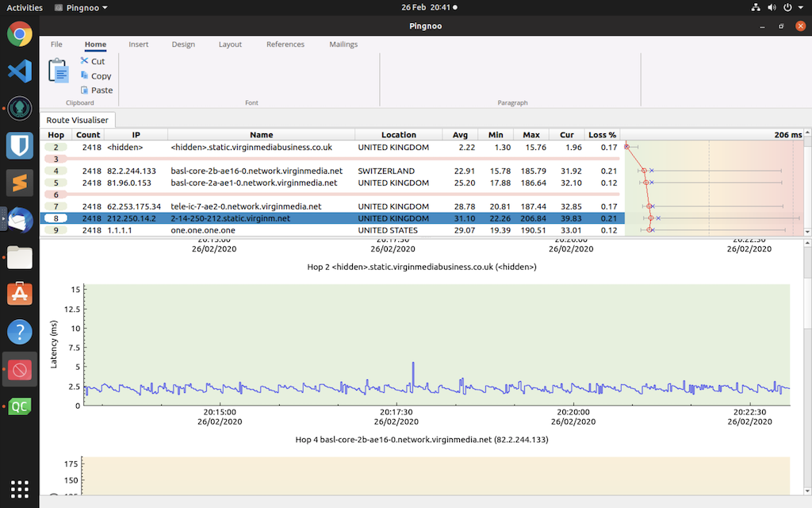The width and height of the screenshot is (812, 508).
Task: Open the Files manager from the dock
Action: 20,258
